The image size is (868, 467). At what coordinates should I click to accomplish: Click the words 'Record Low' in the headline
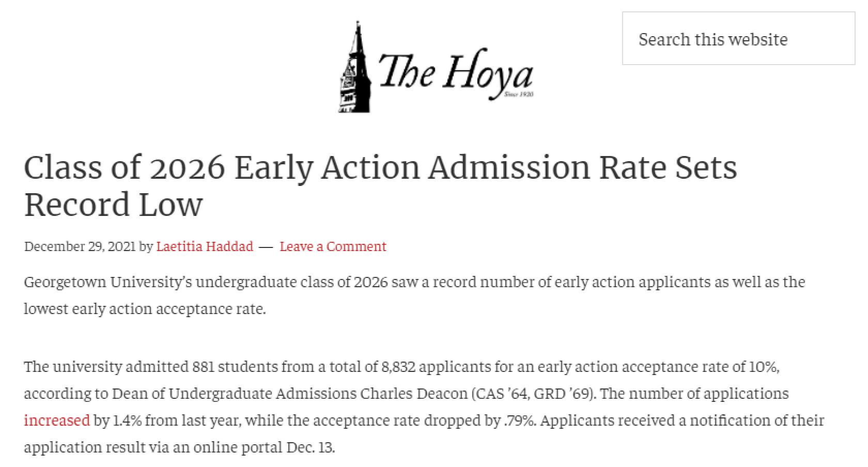[x=113, y=204]
